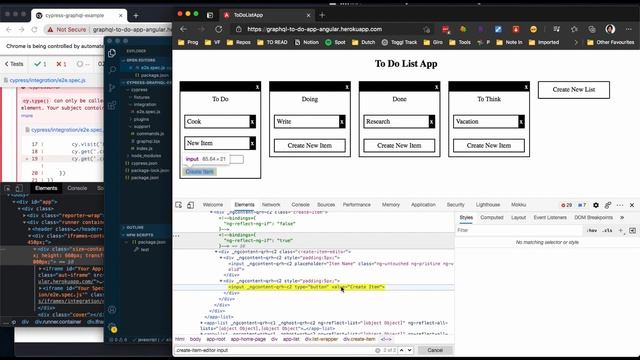
Task: Open Edge settings and more menu
Action: 629,29
